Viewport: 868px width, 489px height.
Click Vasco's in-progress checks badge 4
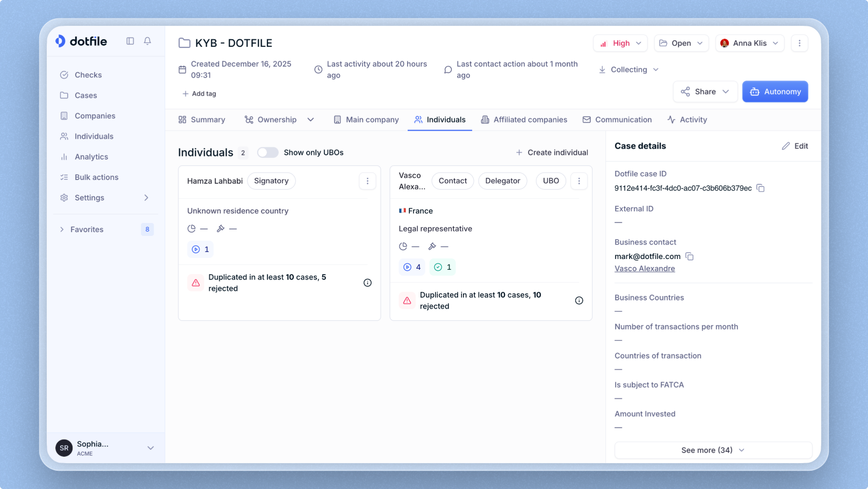tap(412, 267)
